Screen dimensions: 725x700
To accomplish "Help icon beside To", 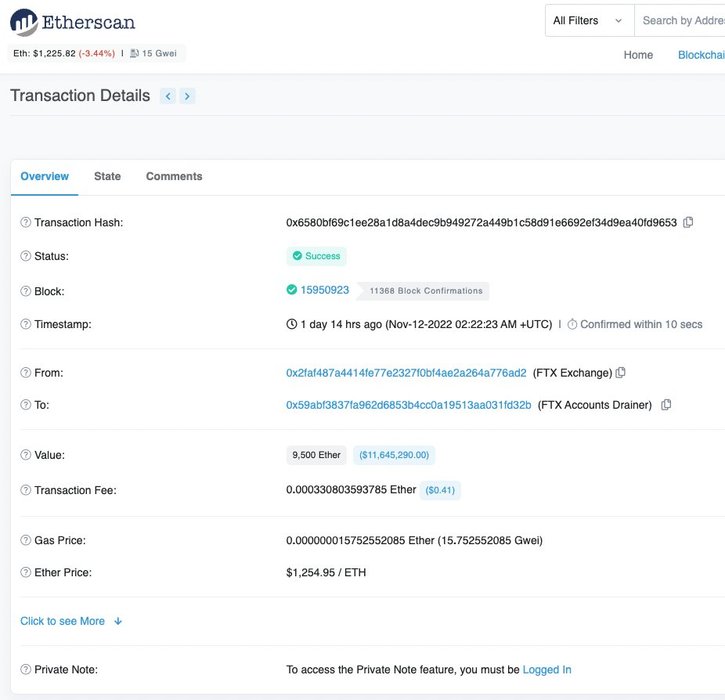I will click(x=25, y=405).
